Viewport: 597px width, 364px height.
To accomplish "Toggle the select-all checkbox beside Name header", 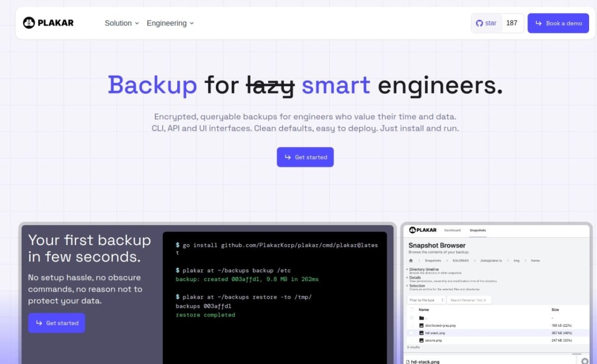I will 411,309.
